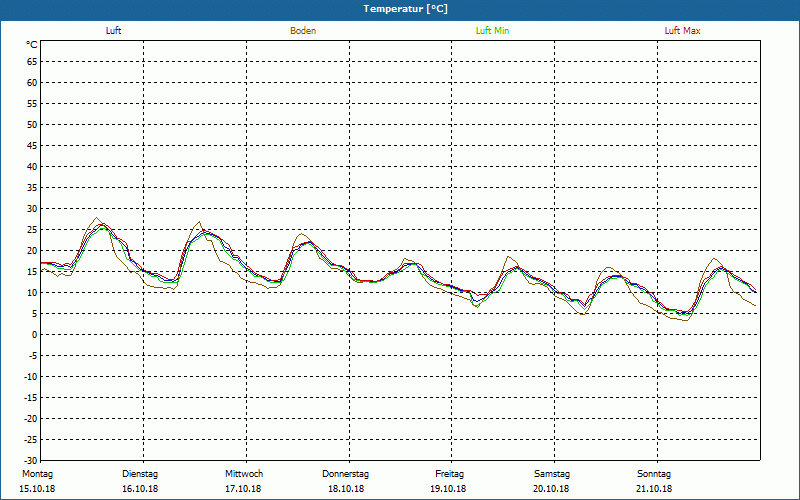This screenshot has width=800, height=500.
Task: Click the blue Luft legend label
Action: click(113, 31)
